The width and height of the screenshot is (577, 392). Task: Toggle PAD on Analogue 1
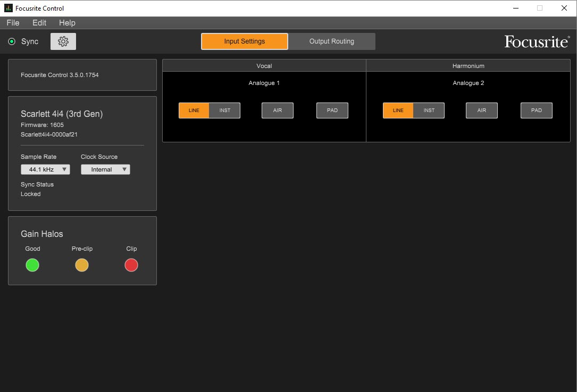(332, 110)
